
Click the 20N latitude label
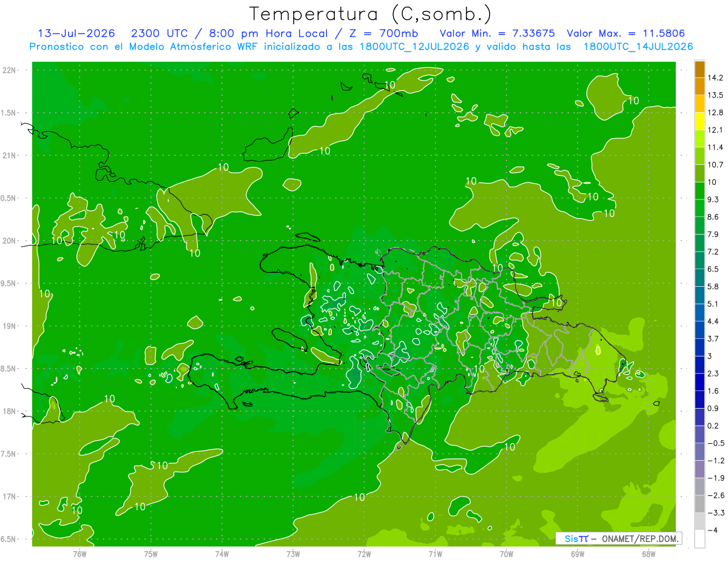click(9, 241)
